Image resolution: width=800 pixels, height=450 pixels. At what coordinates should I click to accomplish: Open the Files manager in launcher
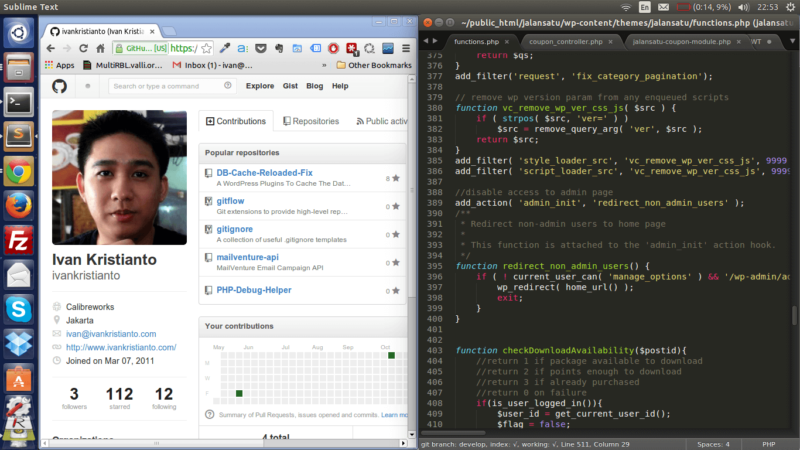[x=19, y=68]
